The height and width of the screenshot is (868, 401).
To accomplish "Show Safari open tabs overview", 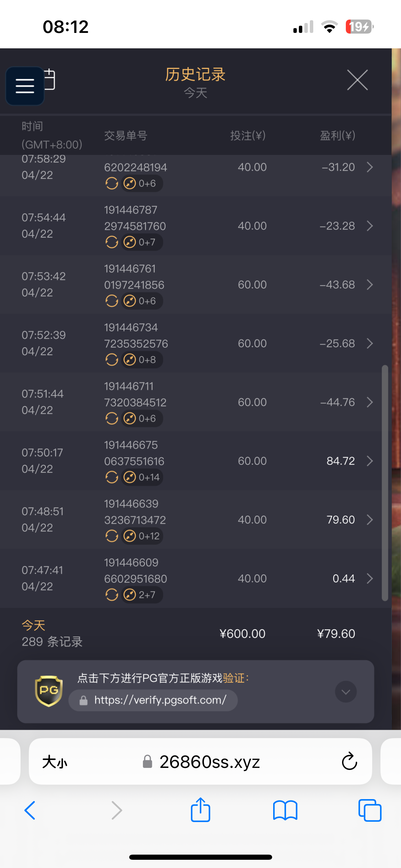I will pos(369,810).
